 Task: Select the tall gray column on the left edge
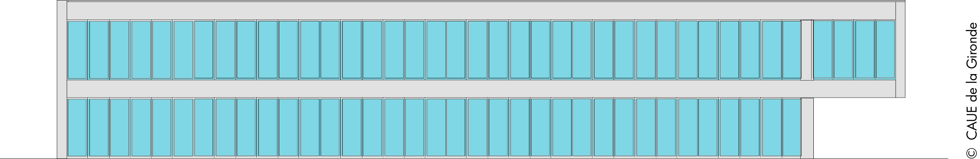click(62, 79)
